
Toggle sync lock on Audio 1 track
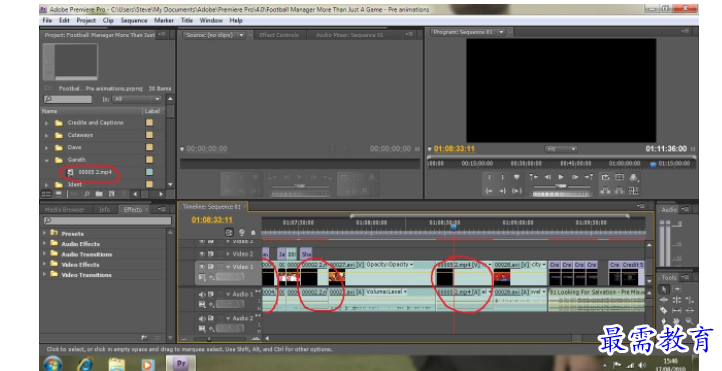tap(211, 294)
